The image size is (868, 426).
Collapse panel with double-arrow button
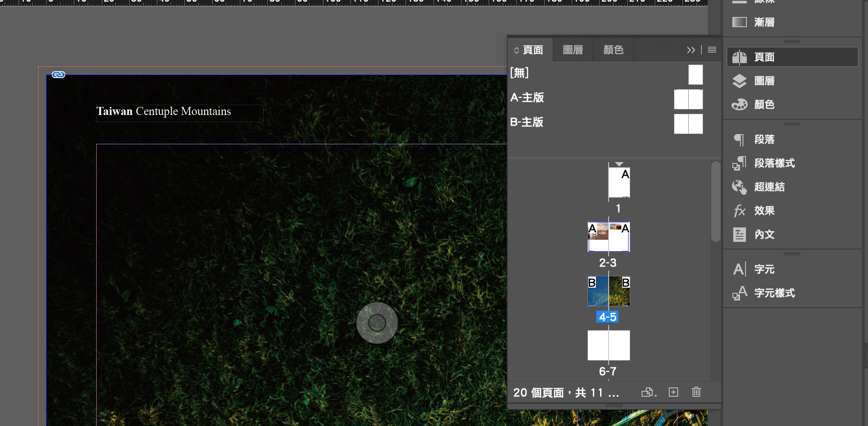(x=691, y=50)
